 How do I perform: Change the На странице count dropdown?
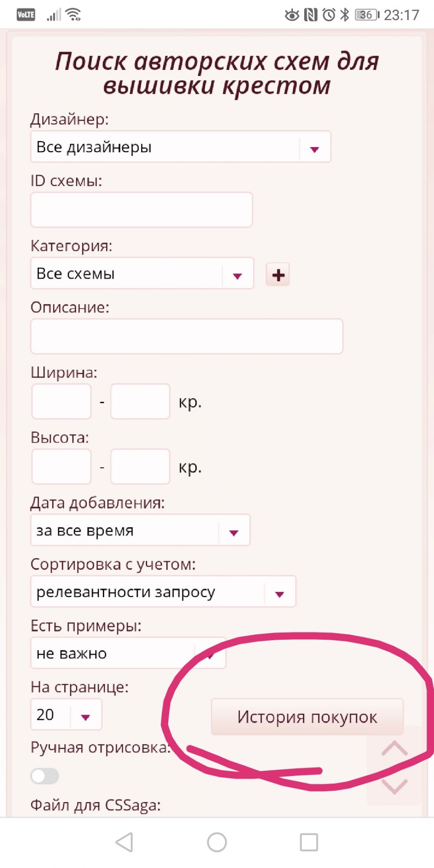(x=66, y=715)
